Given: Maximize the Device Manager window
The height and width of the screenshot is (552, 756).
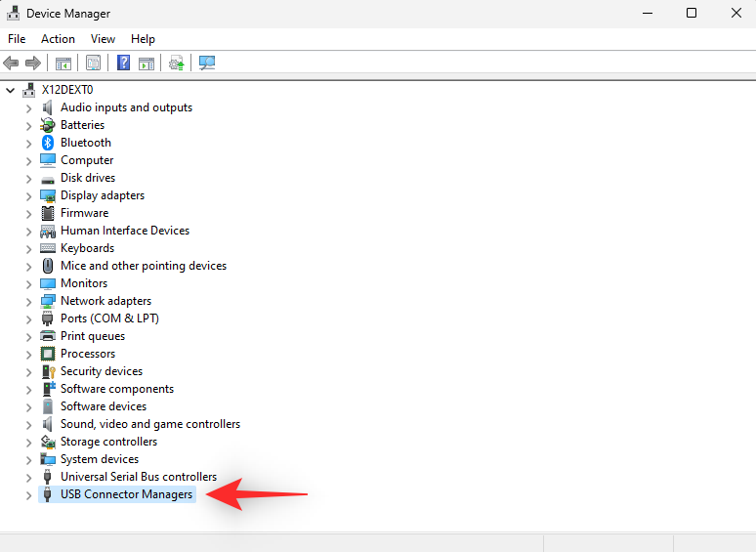Looking at the screenshot, I should (x=692, y=13).
